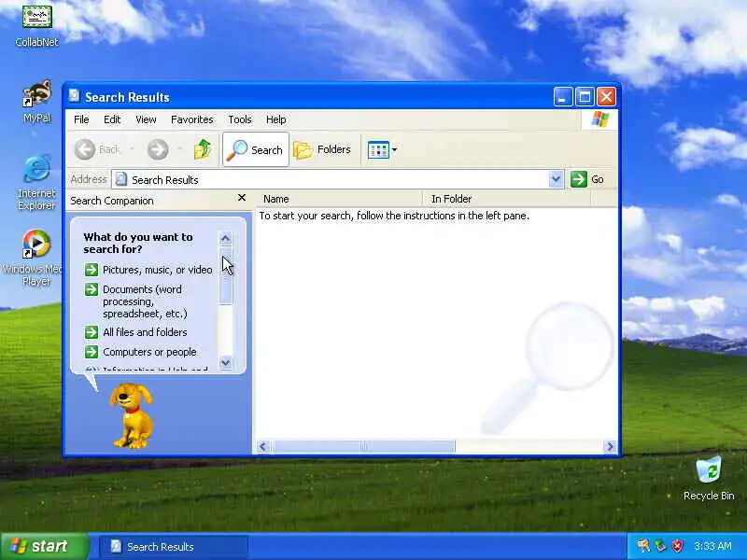Open the Windows Start menu
This screenshot has width=747, height=560.
pyautogui.click(x=44, y=546)
